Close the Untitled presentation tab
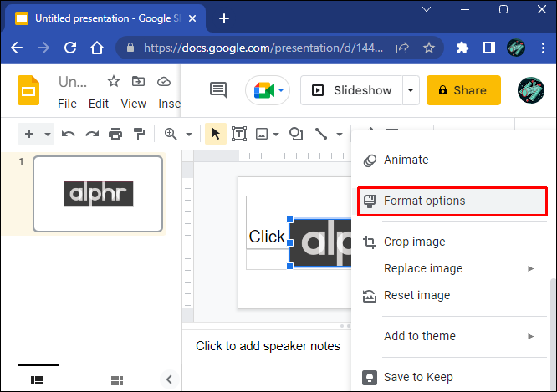 (192, 18)
